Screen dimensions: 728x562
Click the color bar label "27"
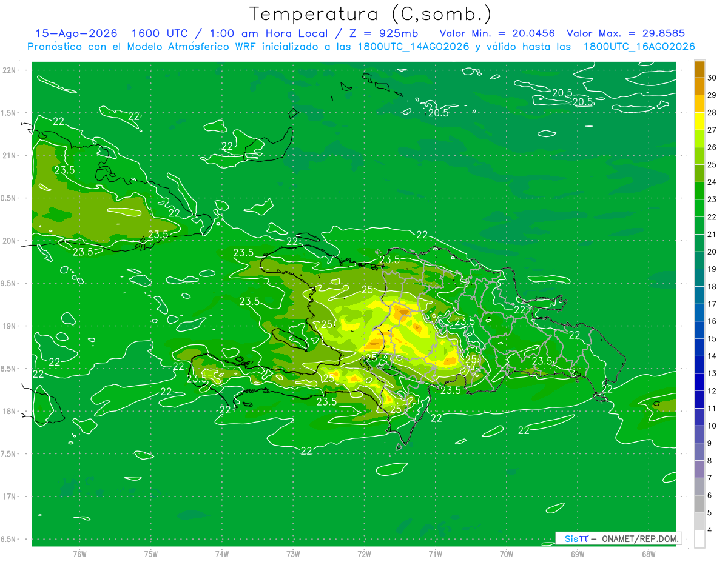point(712,130)
